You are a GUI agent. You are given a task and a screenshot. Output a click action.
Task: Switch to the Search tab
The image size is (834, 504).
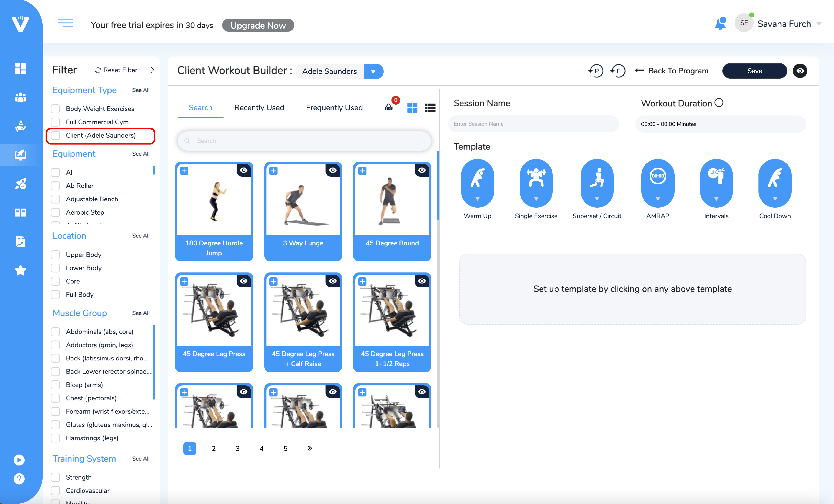(200, 108)
